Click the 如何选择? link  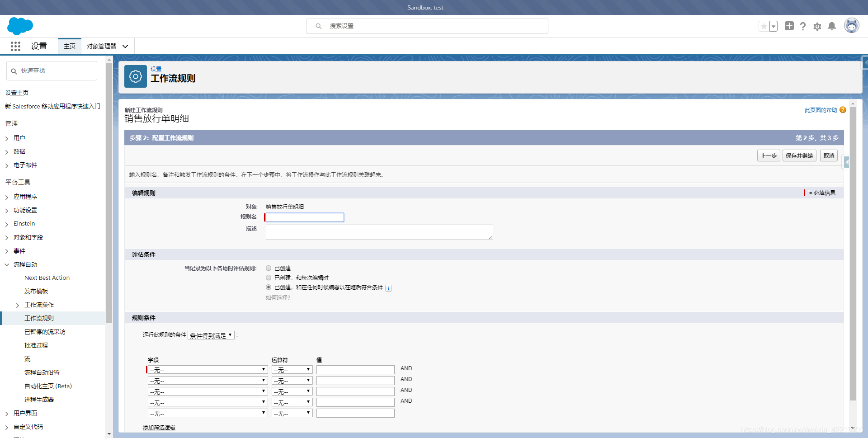pyautogui.click(x=278, y=297)
